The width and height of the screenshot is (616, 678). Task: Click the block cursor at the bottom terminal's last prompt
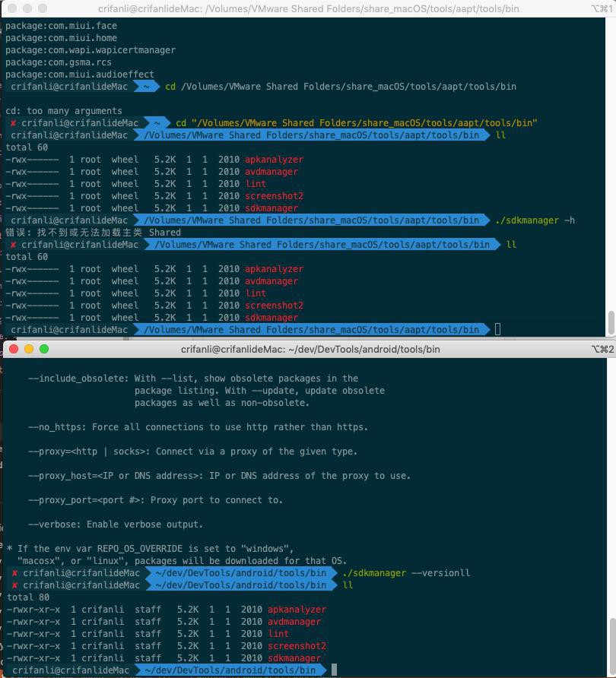(334, 670)
